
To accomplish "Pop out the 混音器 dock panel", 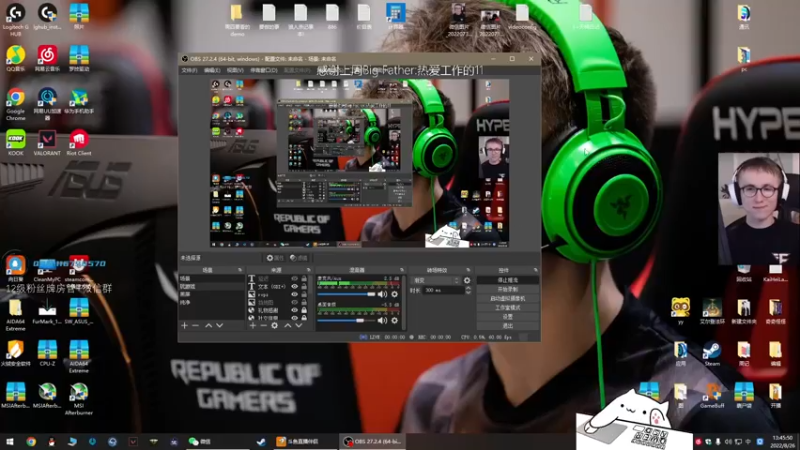I will (402, 270).
